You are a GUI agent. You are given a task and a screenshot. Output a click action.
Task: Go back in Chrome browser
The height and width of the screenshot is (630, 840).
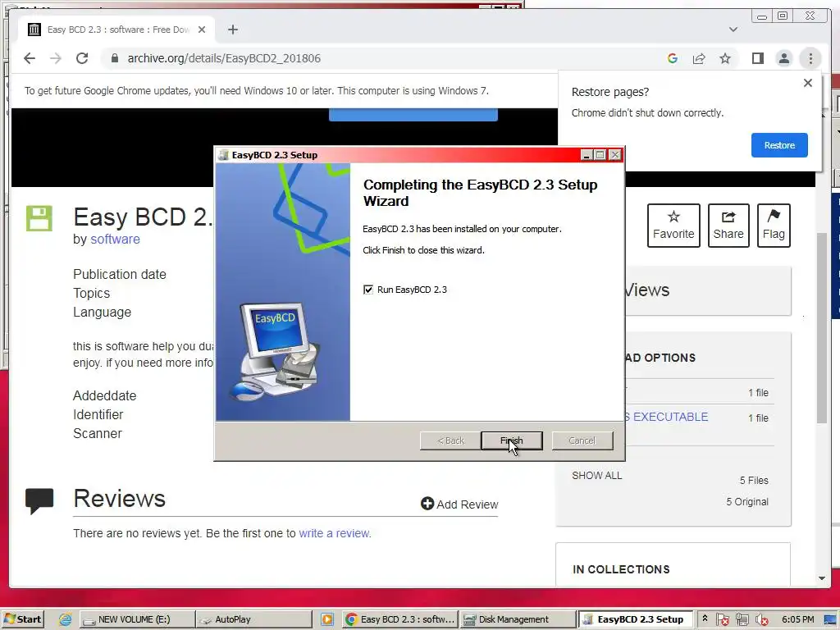[x=30, y=58]
